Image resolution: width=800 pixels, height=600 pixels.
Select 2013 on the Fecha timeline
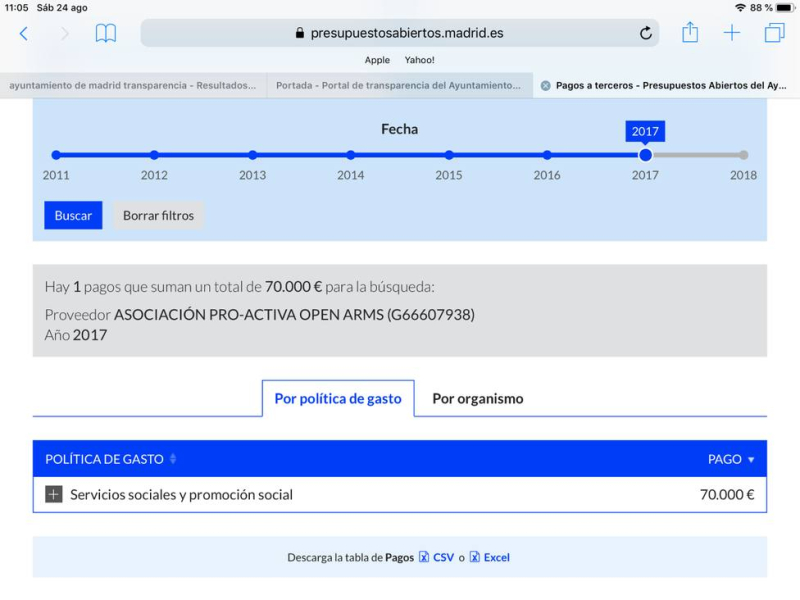(253, 155)
